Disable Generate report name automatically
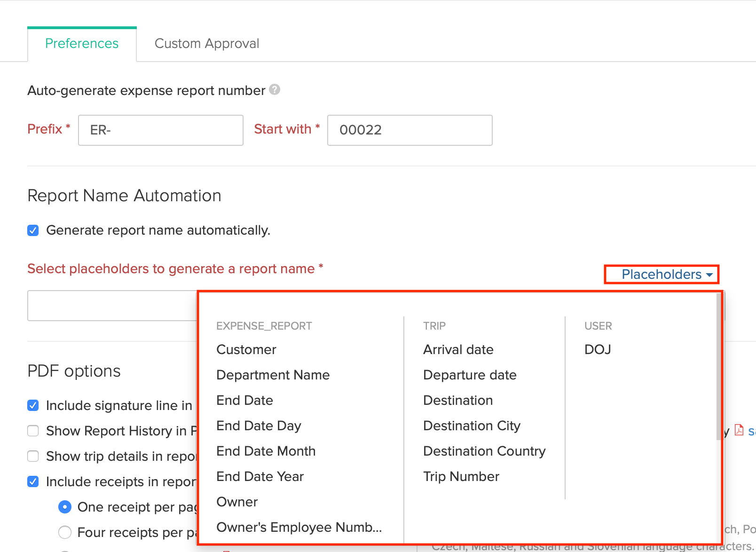 click(x=33, y=230)
